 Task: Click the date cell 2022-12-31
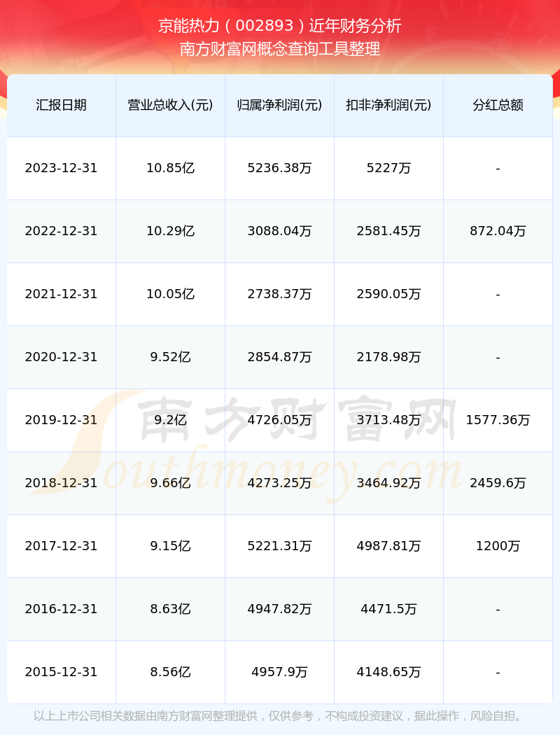point(62,231)
